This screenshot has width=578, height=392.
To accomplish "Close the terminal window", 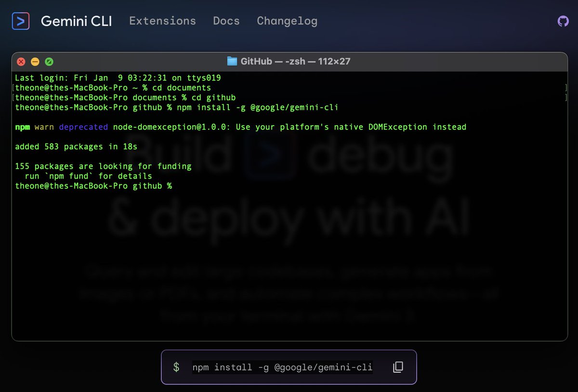I will point(21,62).
